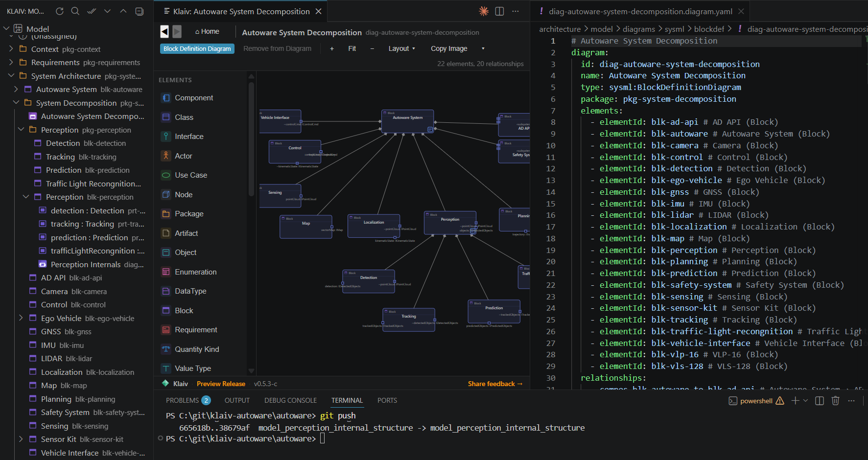Switch to the Output tab
Image resolution: width=868 pixels, height=460 pixels.
coord(237,400)
